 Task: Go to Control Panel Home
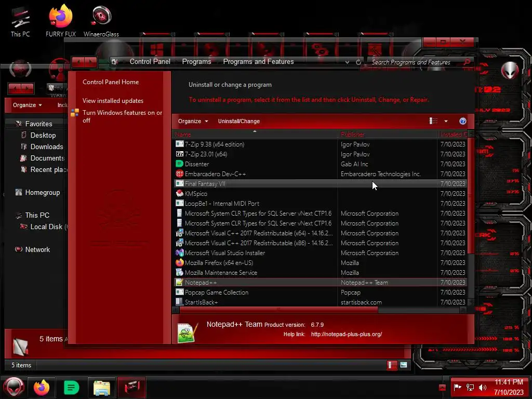click(x=111, y=82)
